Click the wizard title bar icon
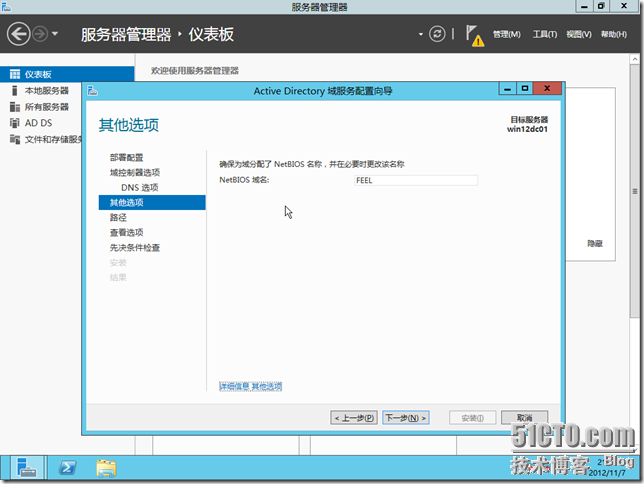644x484 pixels. pyautogui.click(x=92, y=90)
